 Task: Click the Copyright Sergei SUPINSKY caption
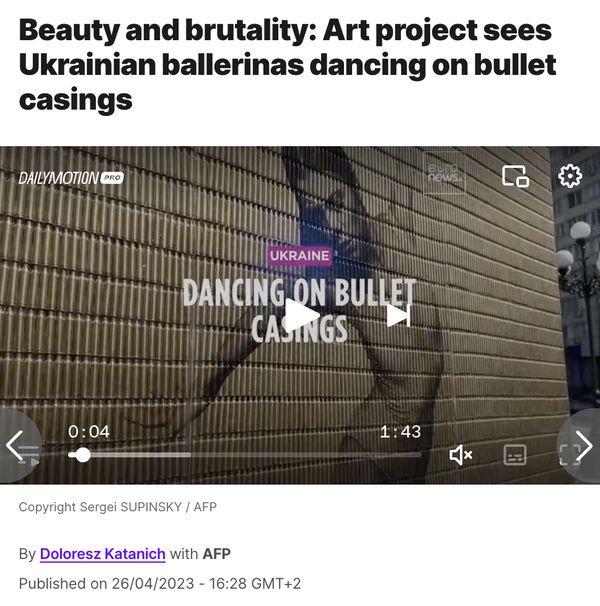pyautogui.click(x=118, y=507)
